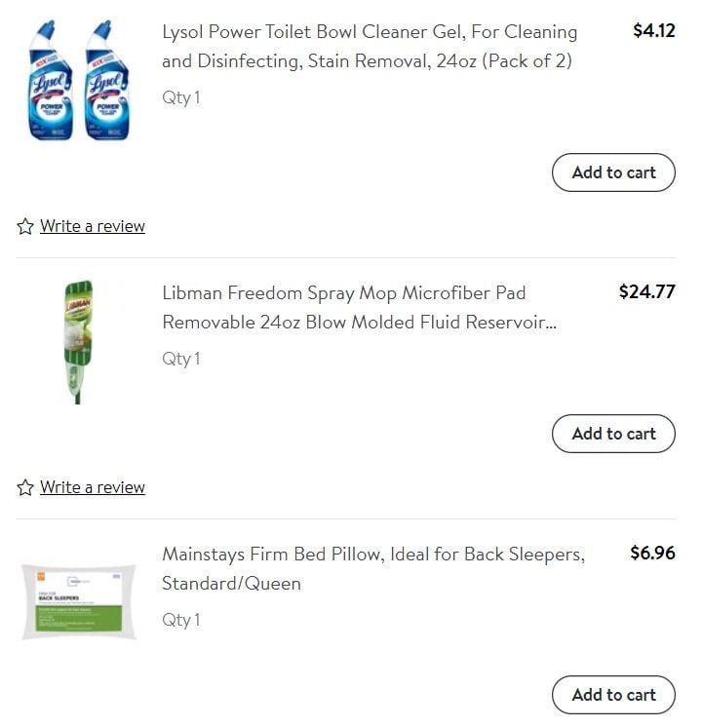
Task: Click the $4.12 price of the Lysol cleaner
Action: point(653,30)
